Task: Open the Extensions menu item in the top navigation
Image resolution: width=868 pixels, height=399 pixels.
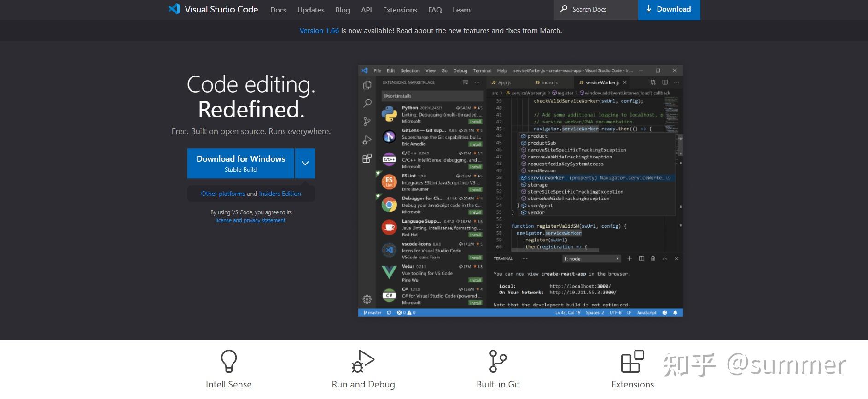Action: 400,10
